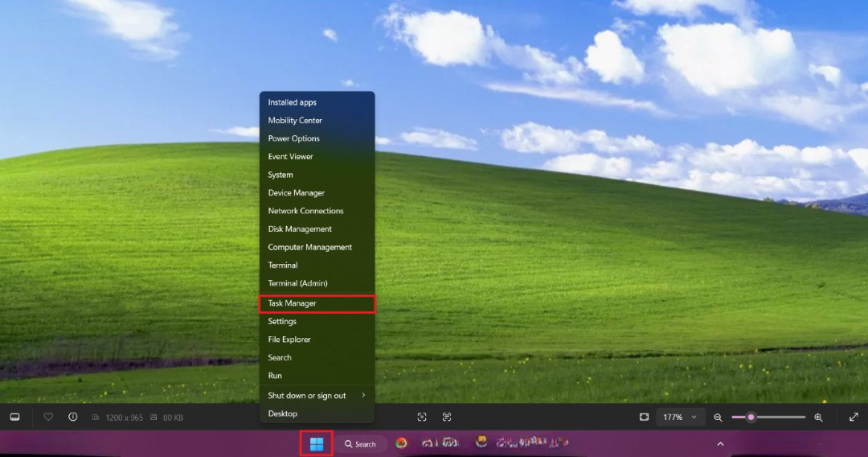Click Task Manager in the menu
This screenshot has width=868, height=457.
click(x=317, y=303)
